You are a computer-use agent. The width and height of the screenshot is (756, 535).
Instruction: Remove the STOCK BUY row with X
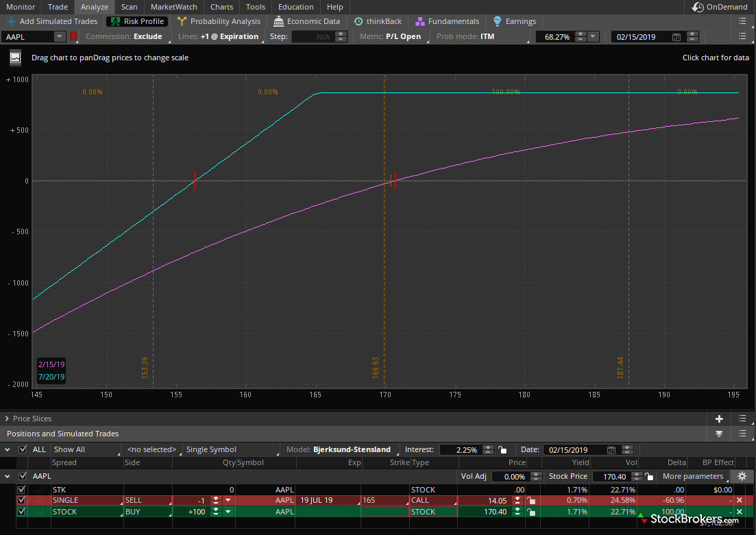pos(740,512)
